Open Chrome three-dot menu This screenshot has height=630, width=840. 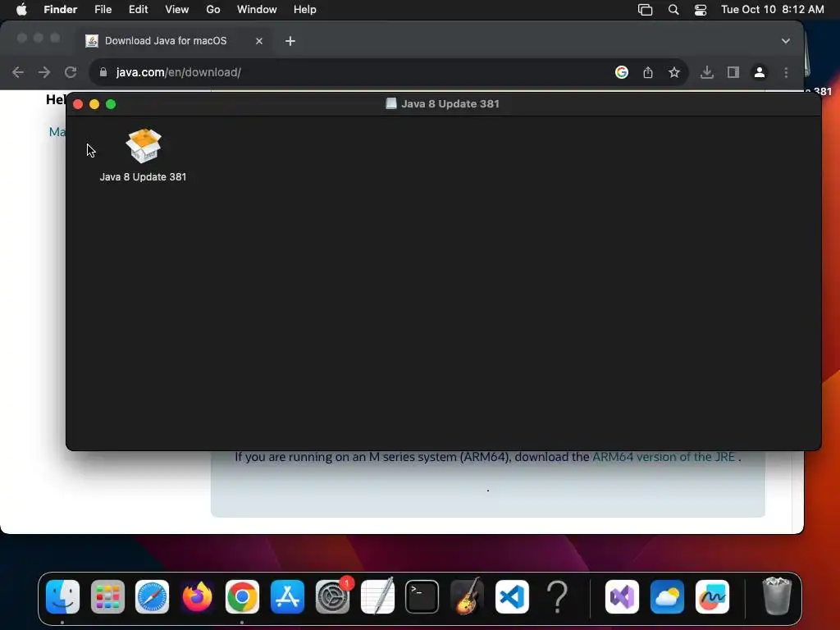point(786,72)
